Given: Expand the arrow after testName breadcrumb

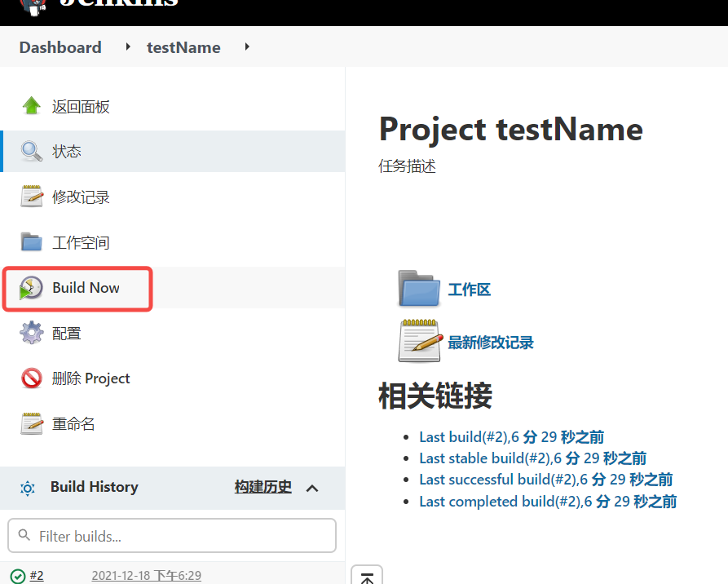Looking at the screenshot, I should tap(247, 47).
